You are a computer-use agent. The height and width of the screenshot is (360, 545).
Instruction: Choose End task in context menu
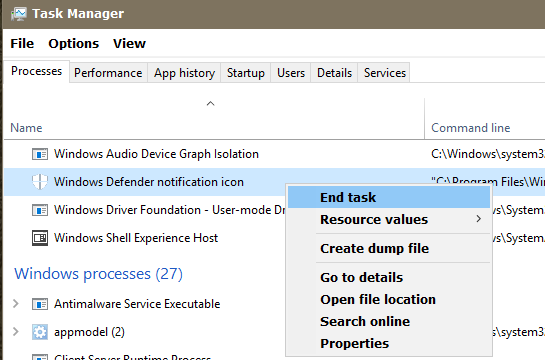(x=389, y=197)
